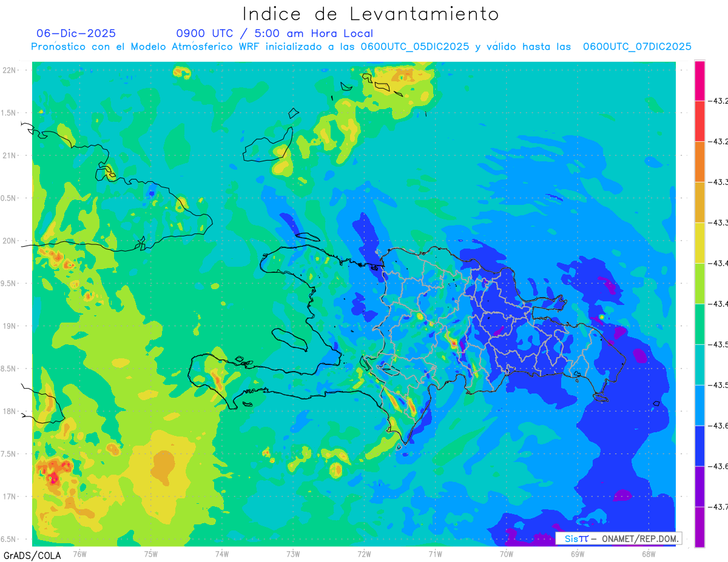Click the '69W' longitude label

click(x=578, y=554)
